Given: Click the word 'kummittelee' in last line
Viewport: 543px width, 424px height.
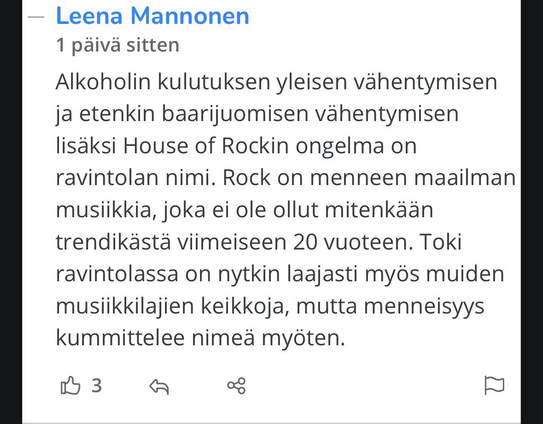Looking at the screenshot, I should coord(120,338).
